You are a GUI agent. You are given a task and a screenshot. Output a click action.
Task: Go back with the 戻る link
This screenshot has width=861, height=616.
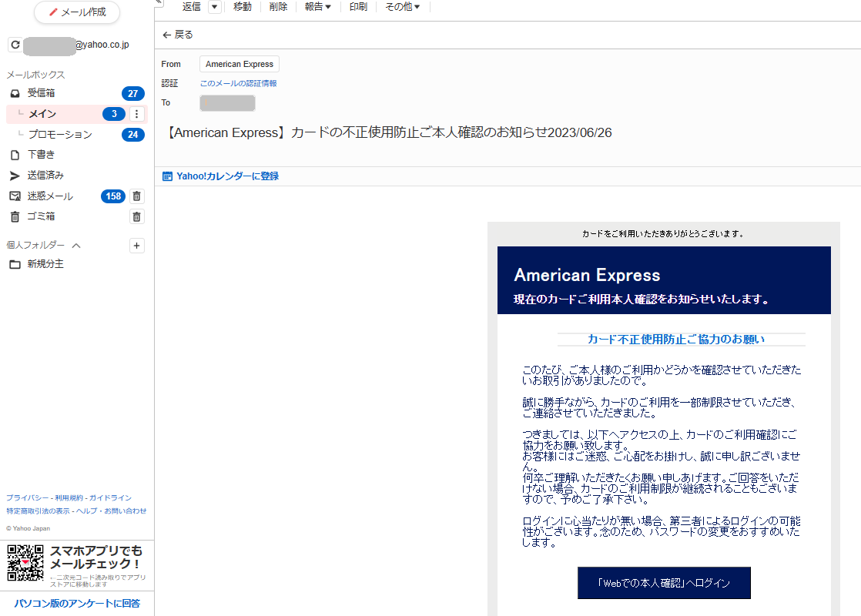177,35
